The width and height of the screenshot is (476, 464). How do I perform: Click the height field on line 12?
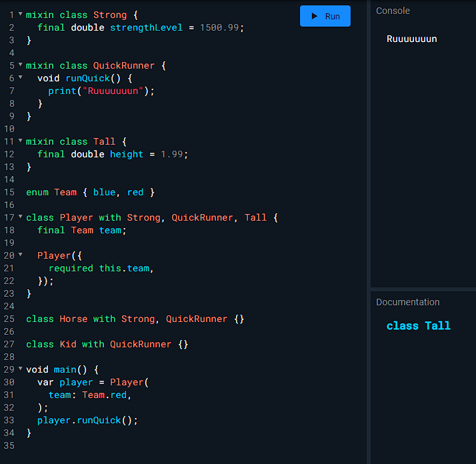126,154
